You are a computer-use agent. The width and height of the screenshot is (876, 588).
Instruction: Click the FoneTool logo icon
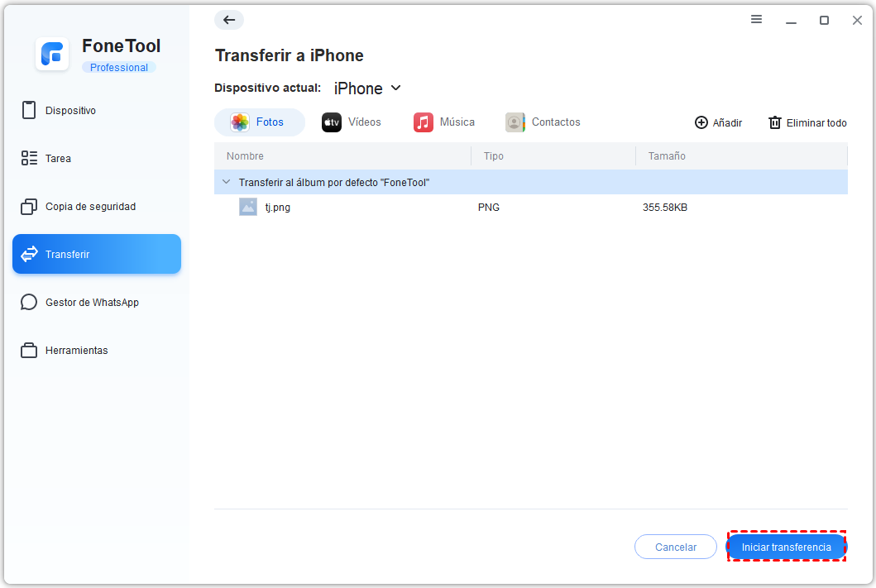[52, 55]
